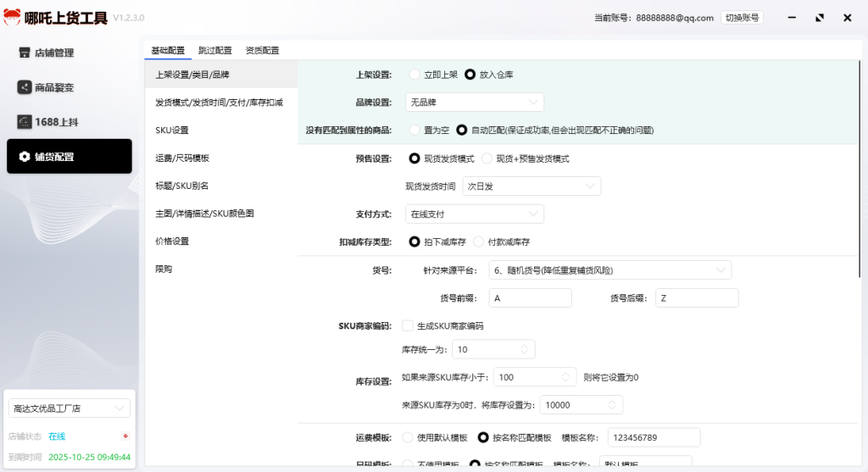Open 1688上抖 via its tag icon
This screenshot has height=472, width=868.
[x=25, y=122]
